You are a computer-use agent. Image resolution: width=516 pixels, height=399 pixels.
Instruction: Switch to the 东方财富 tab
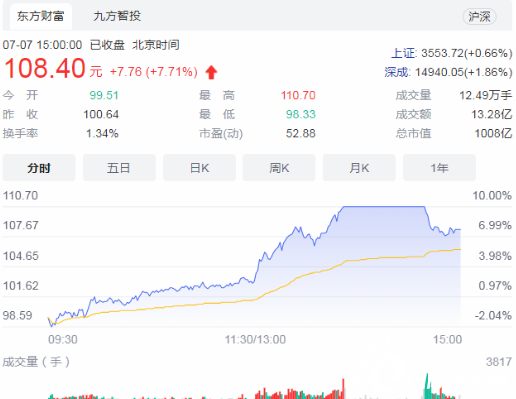pos(40,16)
